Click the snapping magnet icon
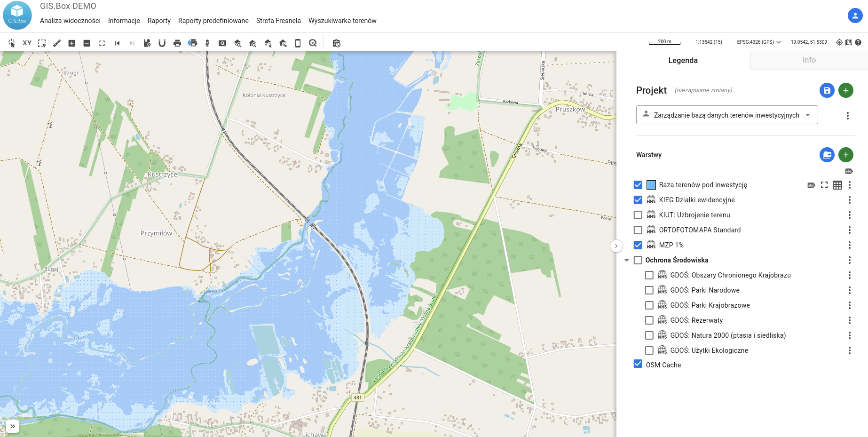Viewport: 868px width, 437px height. point(162,43)
